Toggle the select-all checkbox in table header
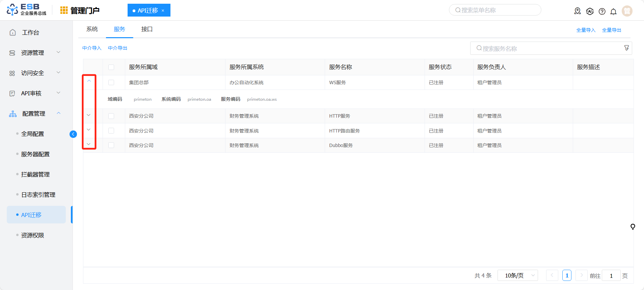 (111, 67)
